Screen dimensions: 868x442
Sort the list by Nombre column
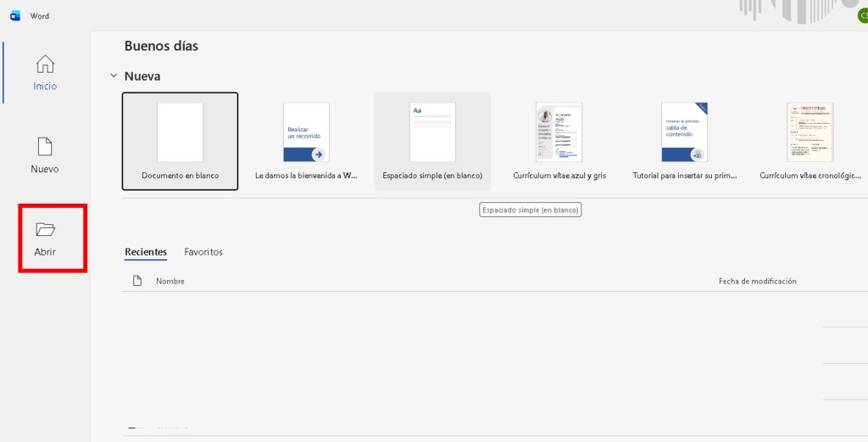[x=170, y=281]
